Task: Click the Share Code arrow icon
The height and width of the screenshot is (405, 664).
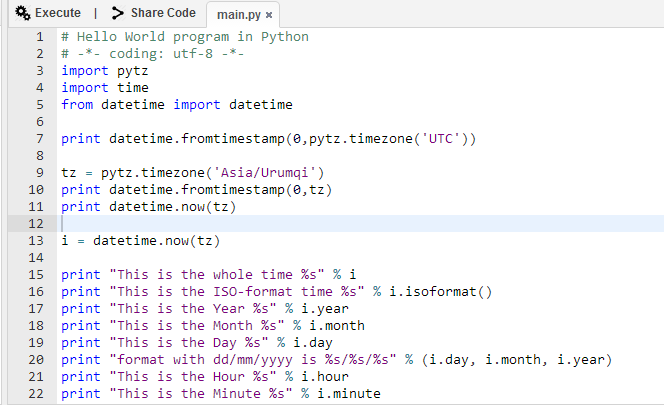Action: [x=117, y=13]
